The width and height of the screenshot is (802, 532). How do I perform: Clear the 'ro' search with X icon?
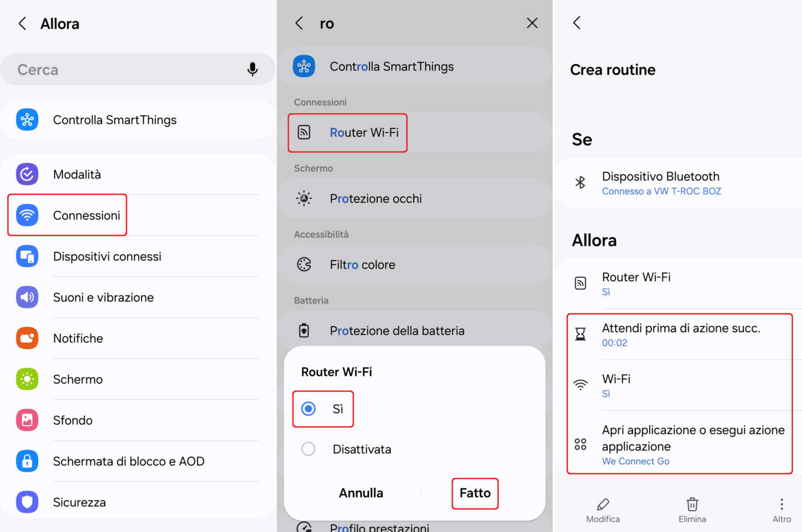pos(532,23)
